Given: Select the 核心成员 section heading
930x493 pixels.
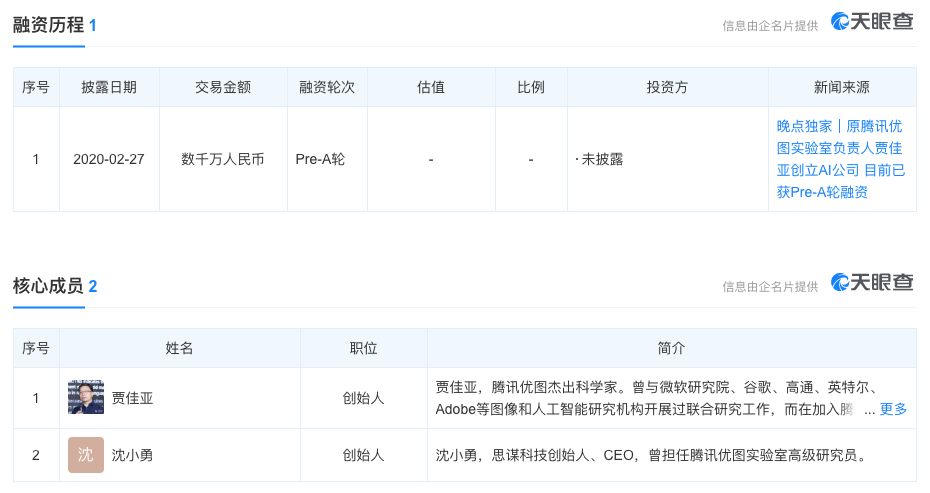Looking at the screenshot, I should click(x=48, y=286).
